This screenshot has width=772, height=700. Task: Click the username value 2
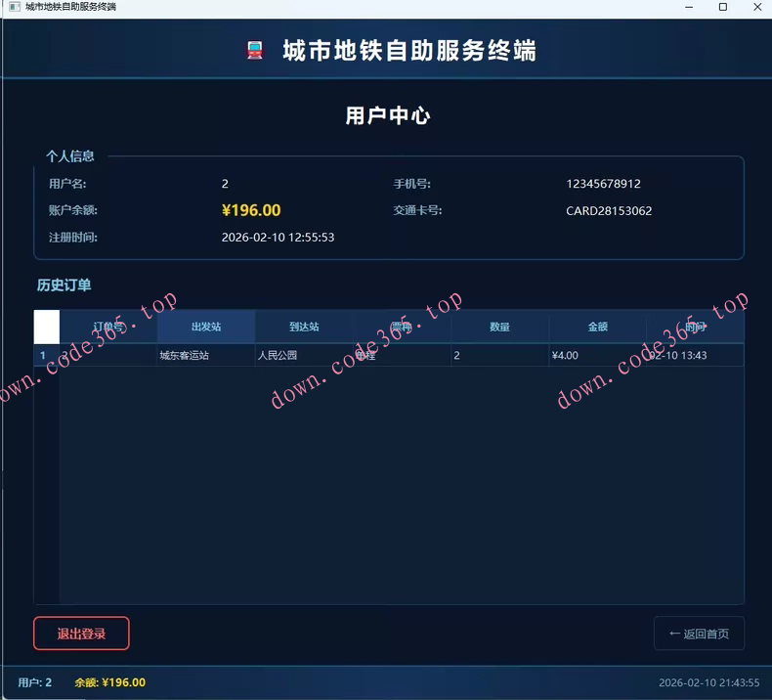coord(225,184)
